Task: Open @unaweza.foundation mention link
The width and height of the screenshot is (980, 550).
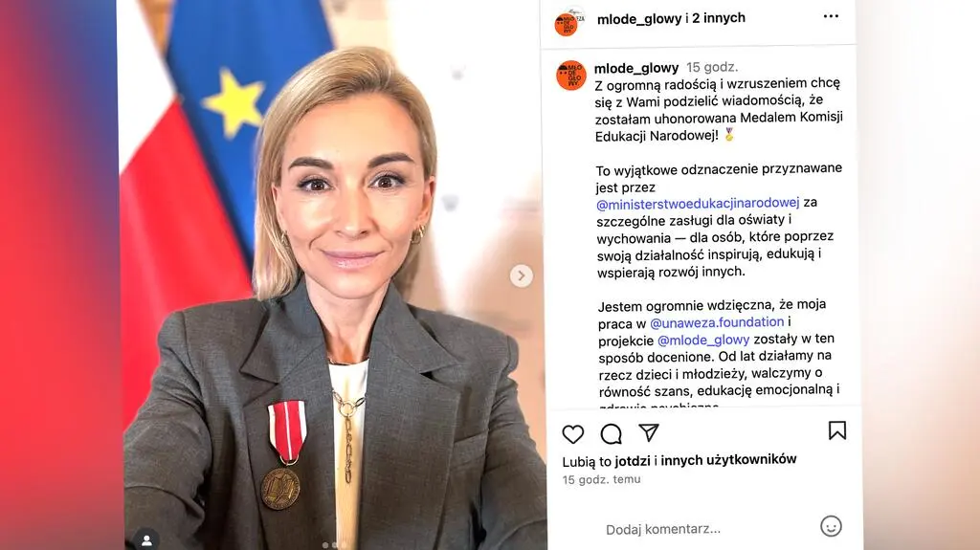Action: (x=717, y=322)
